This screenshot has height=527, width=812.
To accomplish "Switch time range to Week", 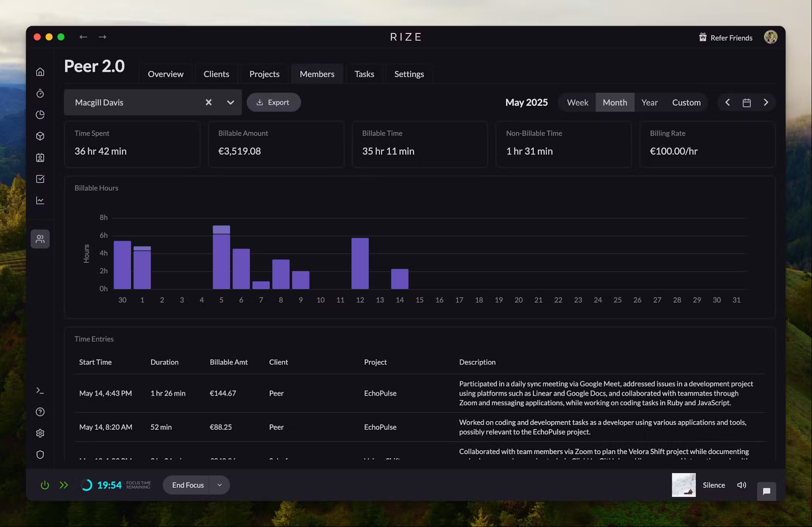I will tap(577, 102).
